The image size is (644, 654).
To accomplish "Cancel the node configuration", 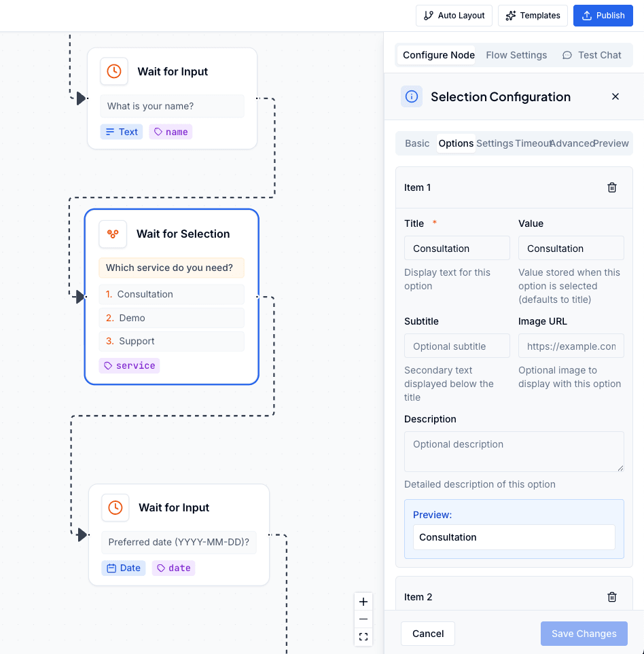I will click(427, 633).
